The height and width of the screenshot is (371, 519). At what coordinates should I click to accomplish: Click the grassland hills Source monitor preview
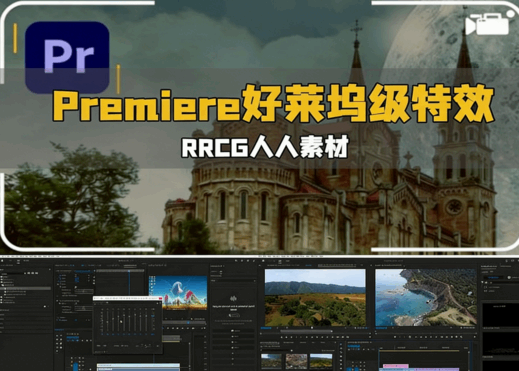tap(315, 297)
